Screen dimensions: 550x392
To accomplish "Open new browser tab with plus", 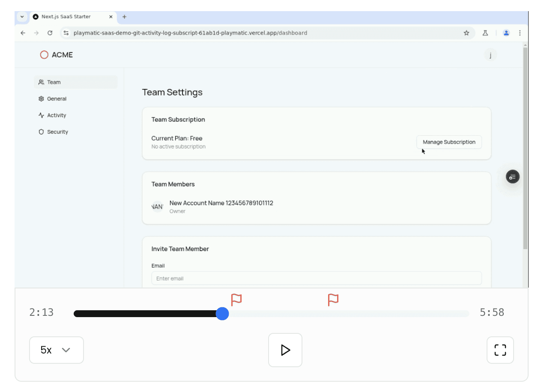I will point(124,17).
